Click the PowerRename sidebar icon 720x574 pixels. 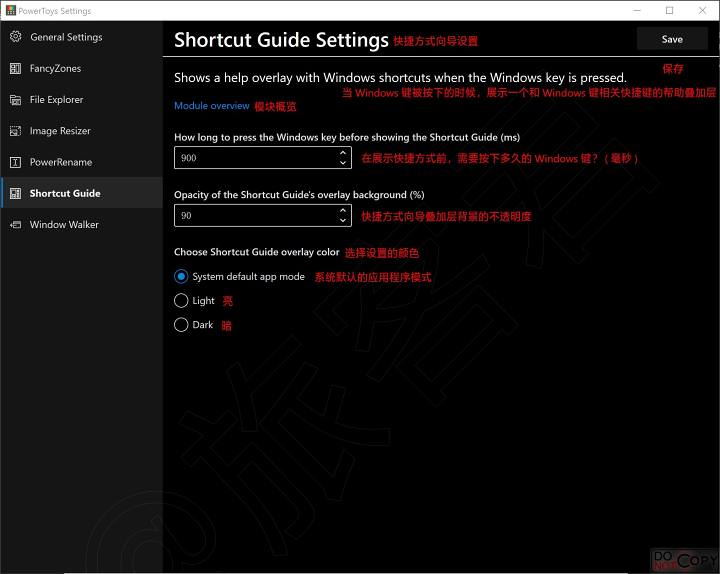tap(16, 162)
